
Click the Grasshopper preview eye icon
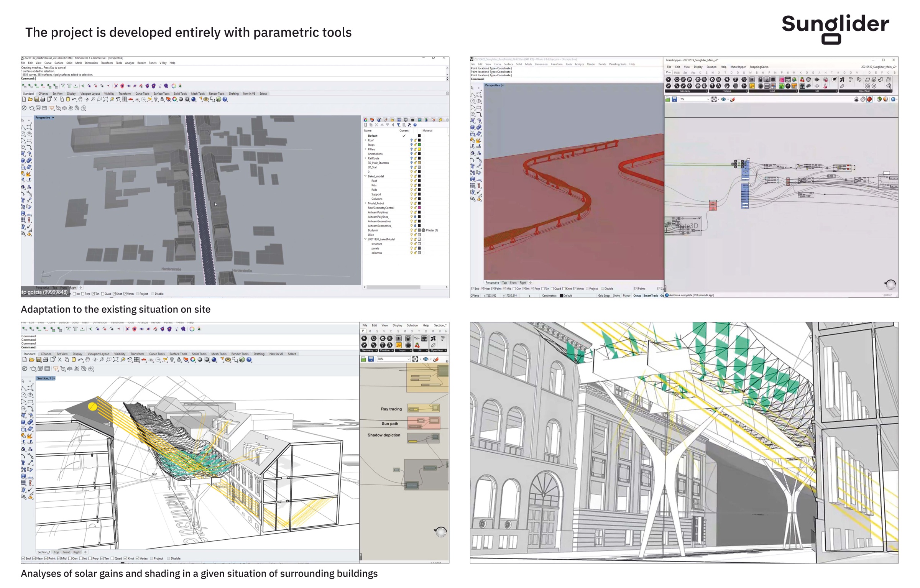point(723,99)
